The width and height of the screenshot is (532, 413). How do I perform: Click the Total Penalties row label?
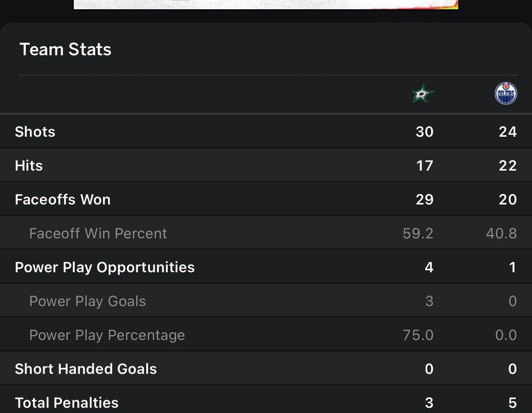(66, 403)
